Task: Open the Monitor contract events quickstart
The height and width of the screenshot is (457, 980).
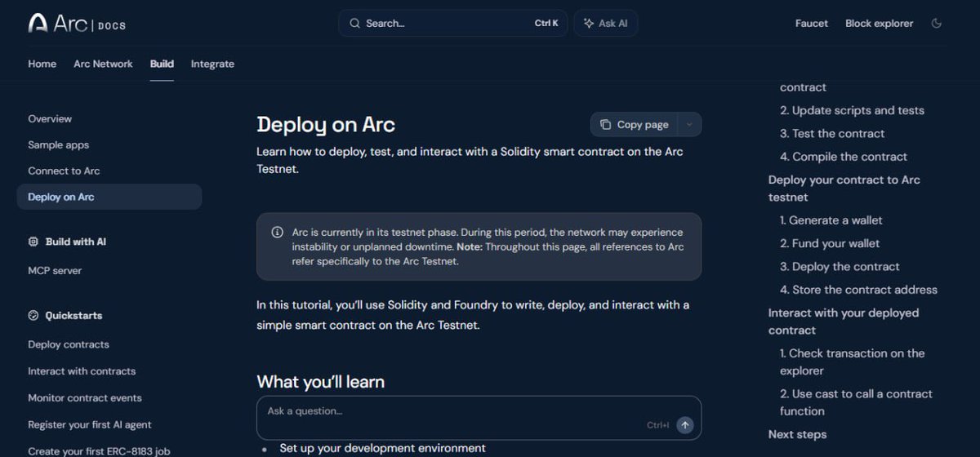Action: click(85, 398)
